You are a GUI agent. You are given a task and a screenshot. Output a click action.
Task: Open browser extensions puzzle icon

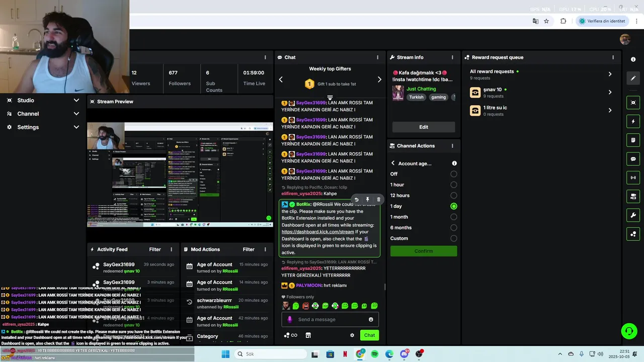[x=563, y=21]
